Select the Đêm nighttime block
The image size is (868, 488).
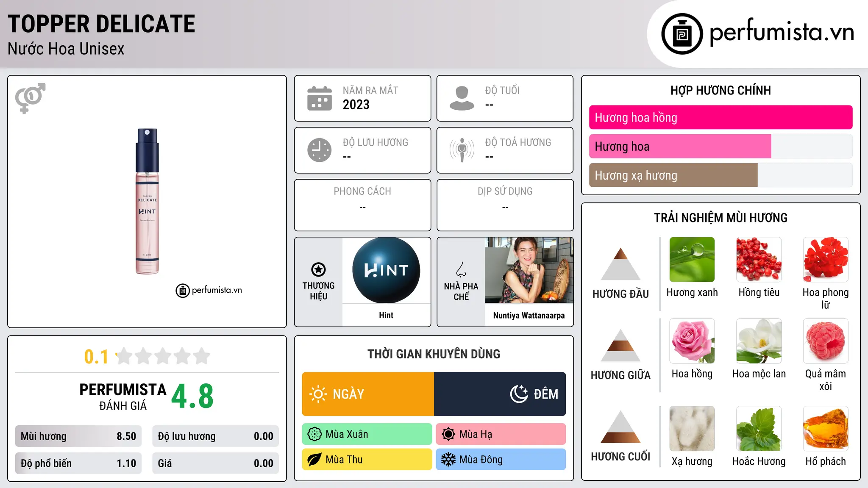500,394
